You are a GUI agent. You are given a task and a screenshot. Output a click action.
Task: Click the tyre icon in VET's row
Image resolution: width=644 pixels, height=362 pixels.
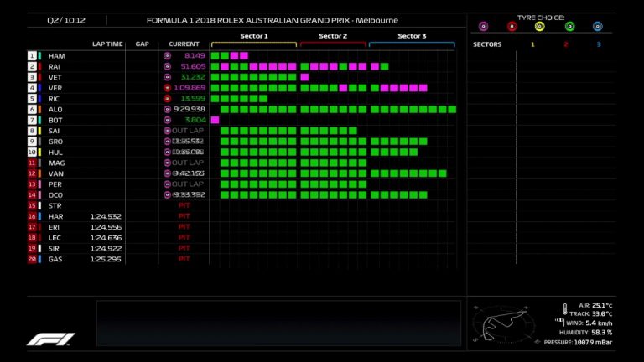(x=167, y=77)
